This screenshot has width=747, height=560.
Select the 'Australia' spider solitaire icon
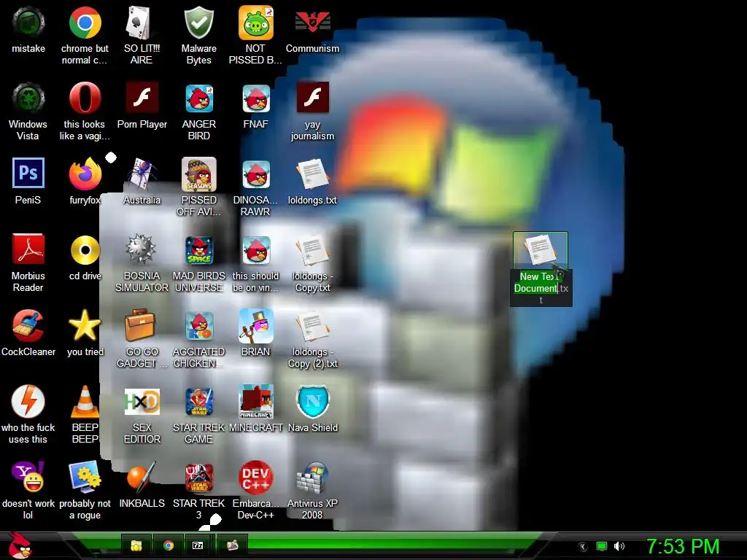142,174
